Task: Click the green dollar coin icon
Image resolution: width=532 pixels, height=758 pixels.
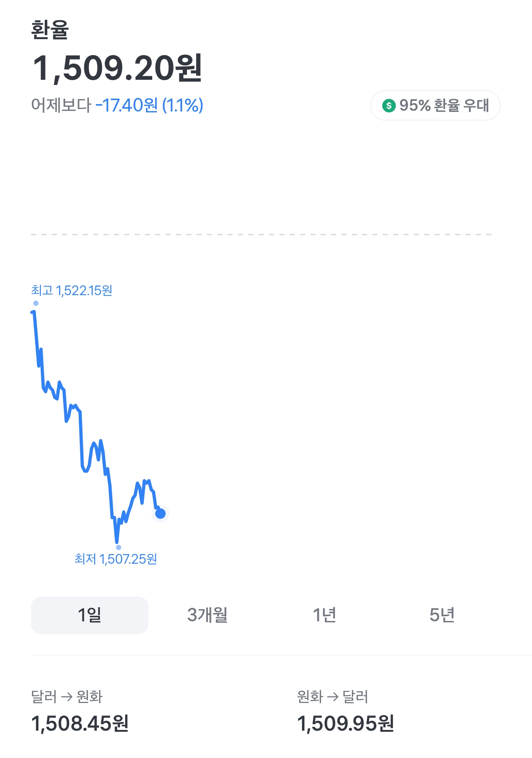Action: pos(389,106)
